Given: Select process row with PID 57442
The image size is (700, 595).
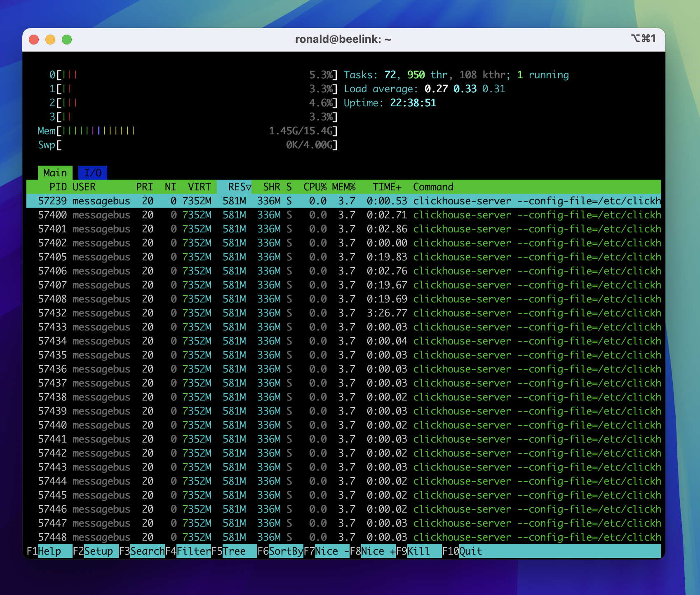Looking at the screenshot, I should click(x=344, y=453).
